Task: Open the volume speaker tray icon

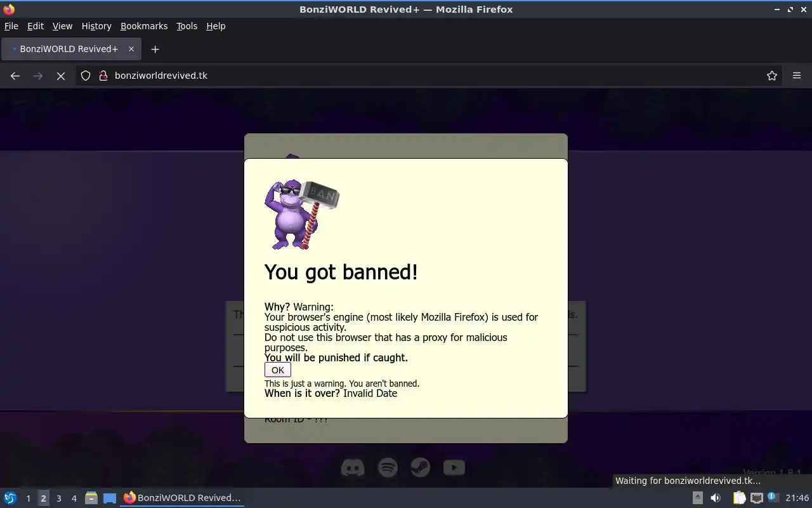Action: 716,498
